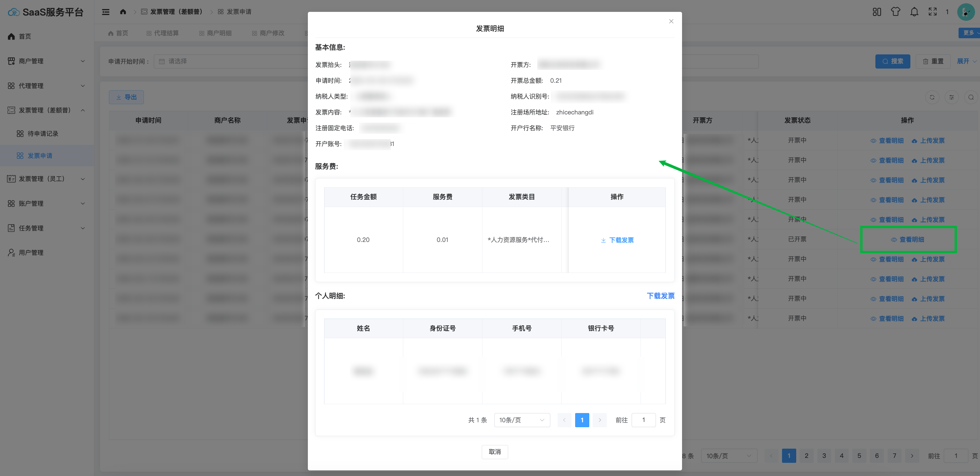The height and width of the screenshot is (476, 980).
Task: Open the 10条/页 dropdown in dialog
Action: (x=522, y=420)
